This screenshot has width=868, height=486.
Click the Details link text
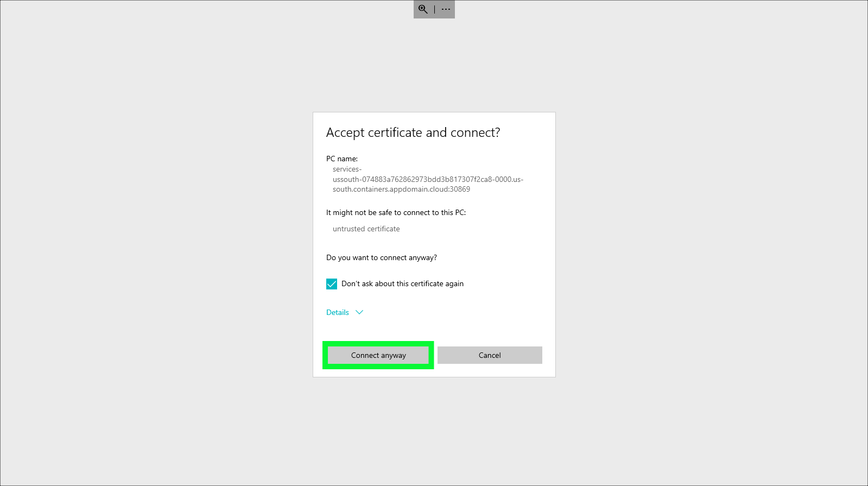pos(337,312)
